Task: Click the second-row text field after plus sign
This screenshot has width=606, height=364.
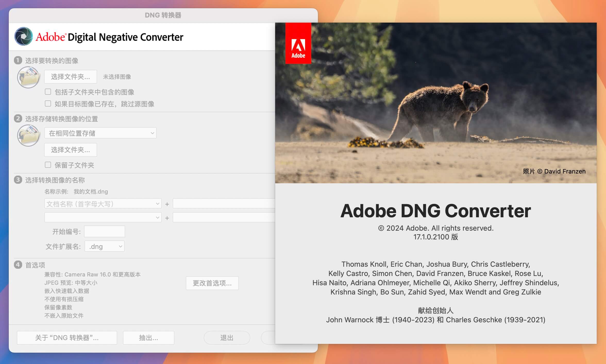Action: click(224, 217)
